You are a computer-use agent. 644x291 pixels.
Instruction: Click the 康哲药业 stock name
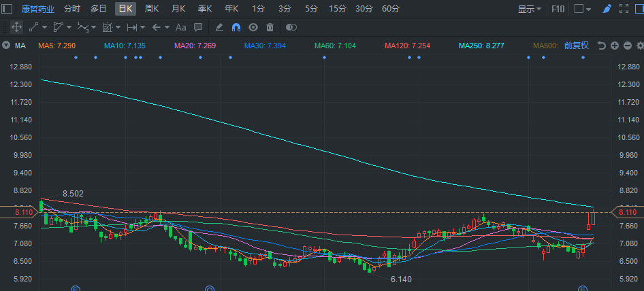click(x=38, y=9)
